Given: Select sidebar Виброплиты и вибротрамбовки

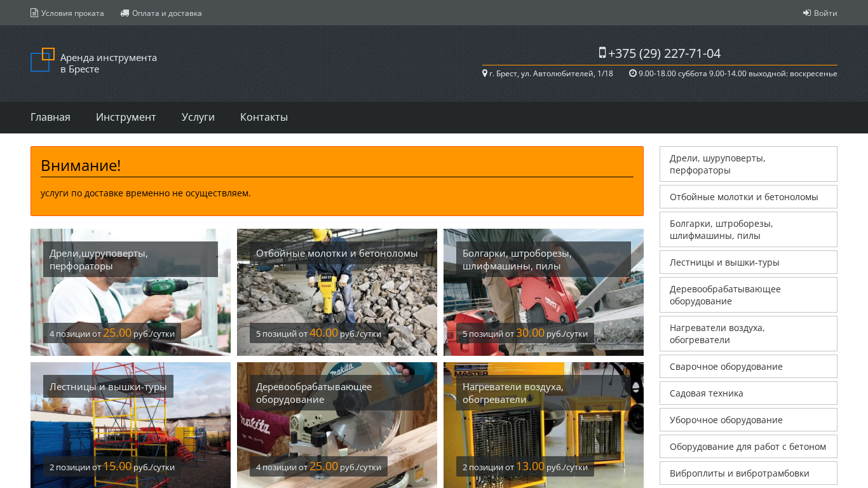Looking at the screenshot, I should click(749, 473).
